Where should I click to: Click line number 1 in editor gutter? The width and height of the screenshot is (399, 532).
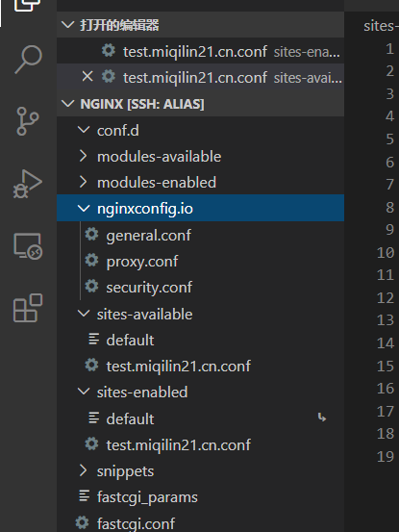[x=389, y=49]
